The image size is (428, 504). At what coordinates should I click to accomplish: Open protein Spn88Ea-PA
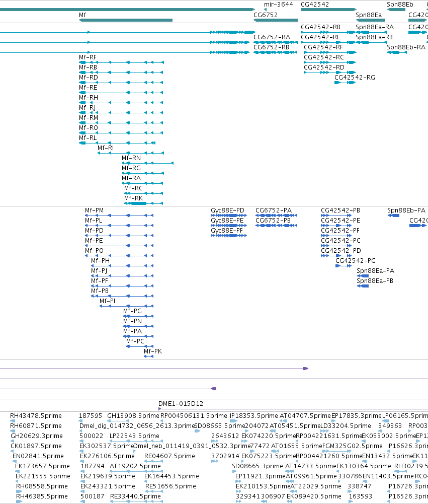(376, 271)
